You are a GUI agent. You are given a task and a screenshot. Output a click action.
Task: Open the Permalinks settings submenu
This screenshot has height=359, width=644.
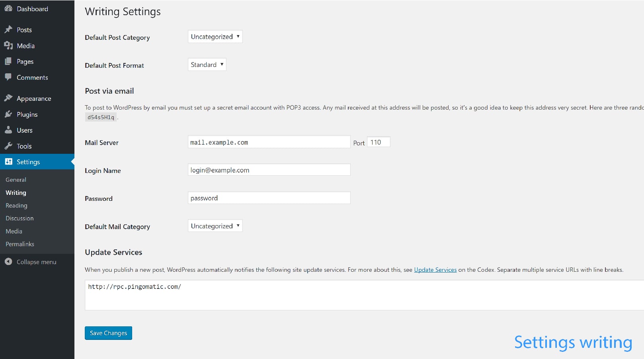coord(20,244)
